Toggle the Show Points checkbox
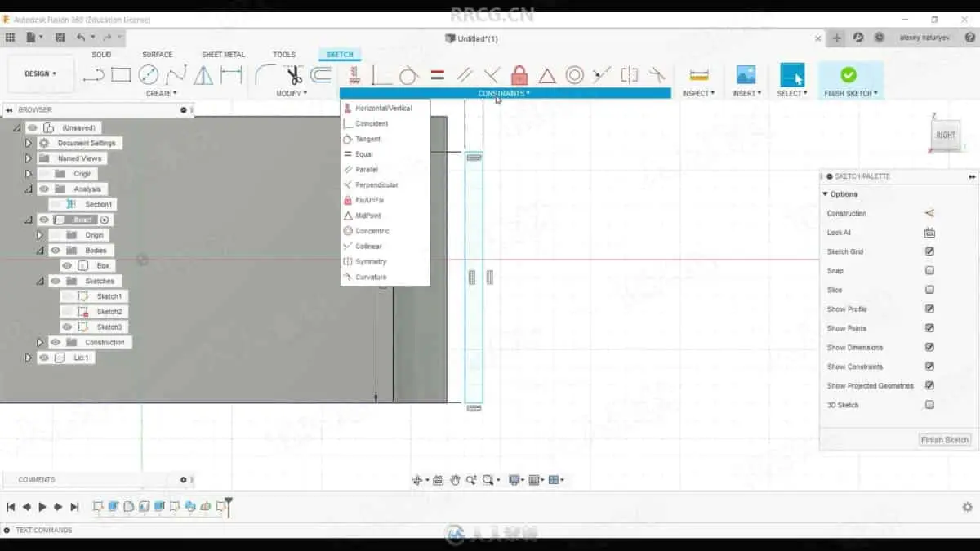The height and width of the screenshot is (551, 980). point(929,328)
